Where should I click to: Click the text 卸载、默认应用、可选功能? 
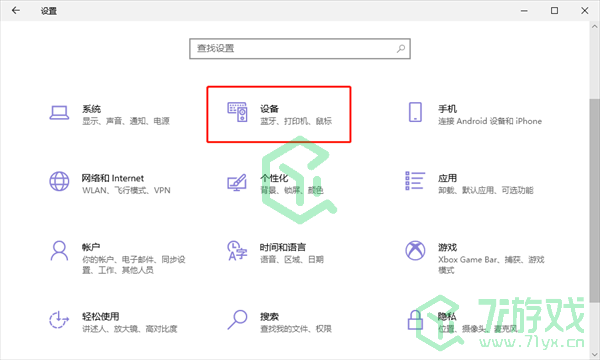click(x=486, y=191)
